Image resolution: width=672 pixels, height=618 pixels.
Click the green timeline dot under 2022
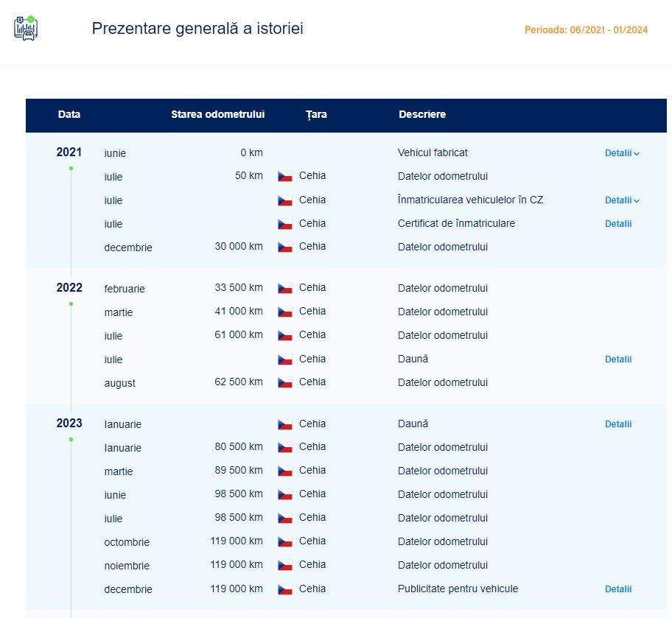pyautogui.click(x=71, y=304)
